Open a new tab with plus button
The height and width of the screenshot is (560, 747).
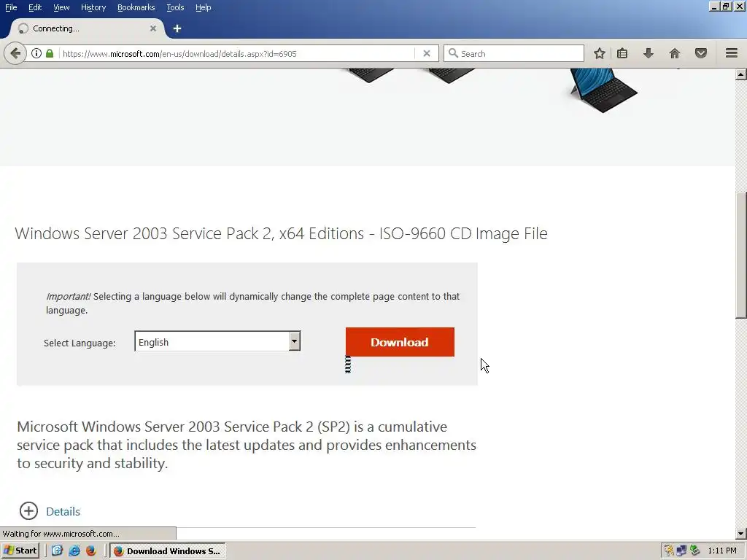click(x=177, y=28)
